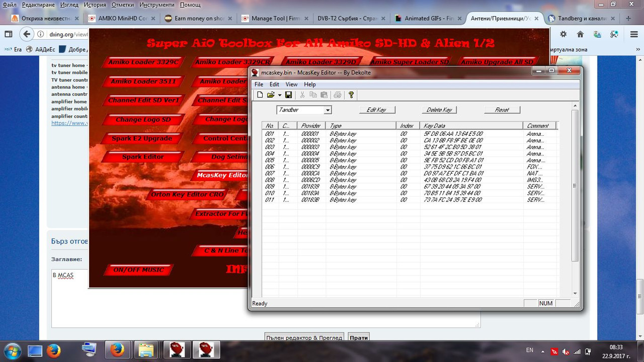Open the Help menu in McasKey Editor

310,84
